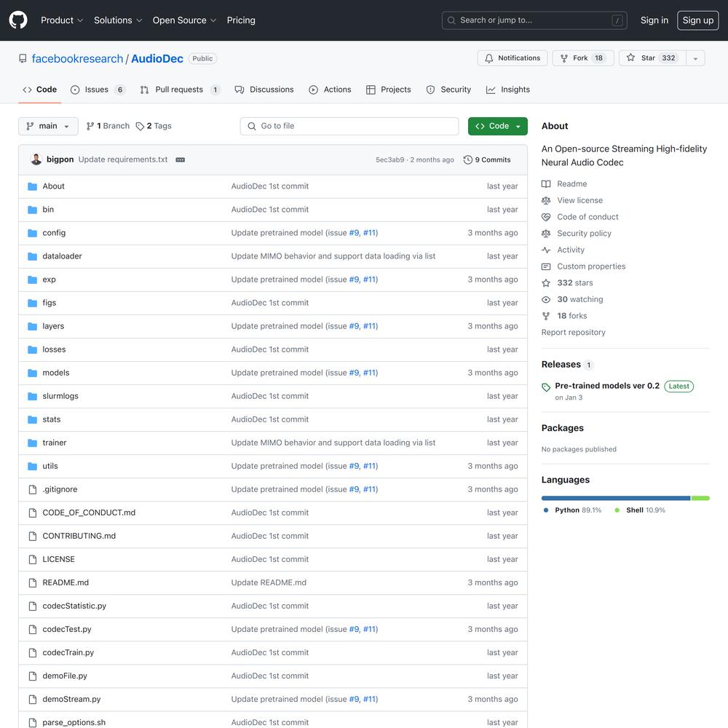Screen dimensions: 728x728
Task: Expand the Solutions menu
Action: coord(118,20)
